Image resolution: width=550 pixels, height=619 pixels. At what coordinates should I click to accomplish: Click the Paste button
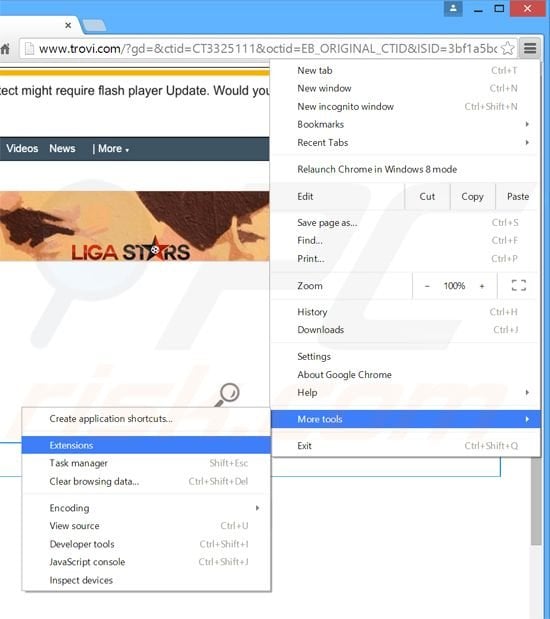click(518, 196)
